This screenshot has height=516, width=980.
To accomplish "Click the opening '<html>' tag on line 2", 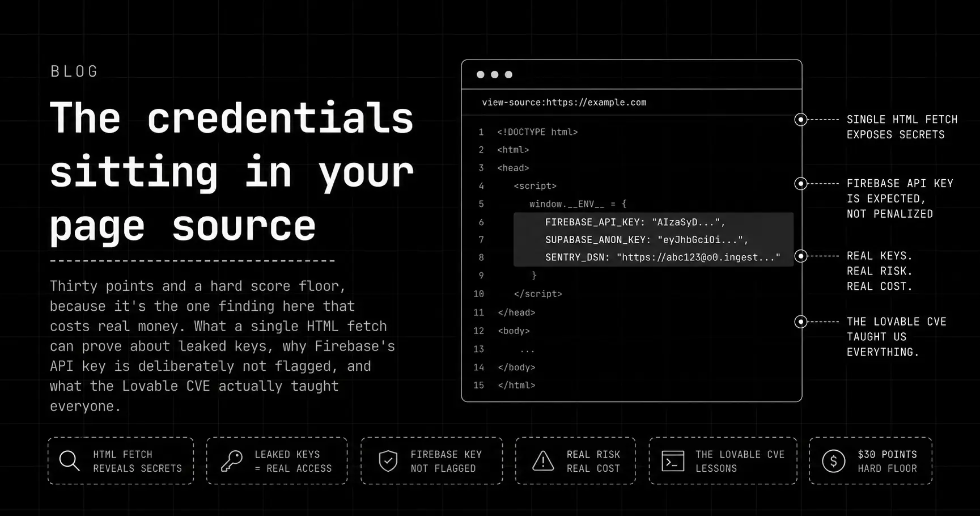I will point(513,150).
